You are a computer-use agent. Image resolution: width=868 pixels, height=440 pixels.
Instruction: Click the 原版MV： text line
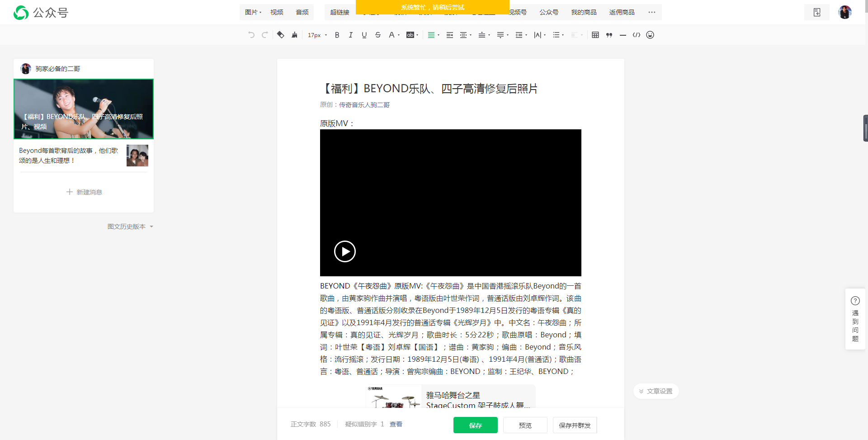click(337, 123)
